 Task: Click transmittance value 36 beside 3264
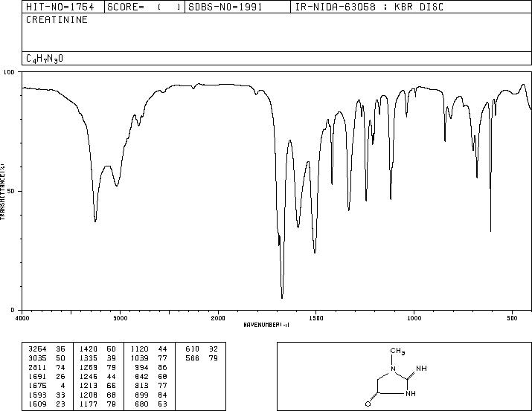click(x=60, y=349)
